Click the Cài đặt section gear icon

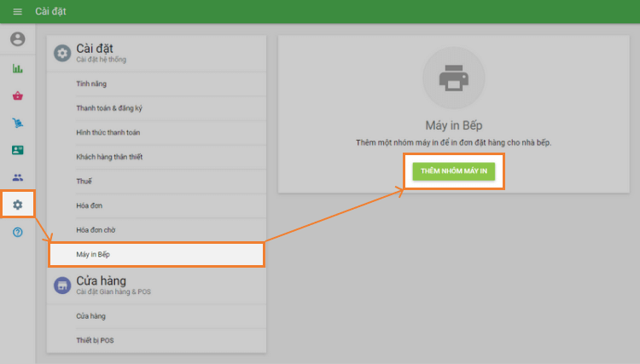62,54
